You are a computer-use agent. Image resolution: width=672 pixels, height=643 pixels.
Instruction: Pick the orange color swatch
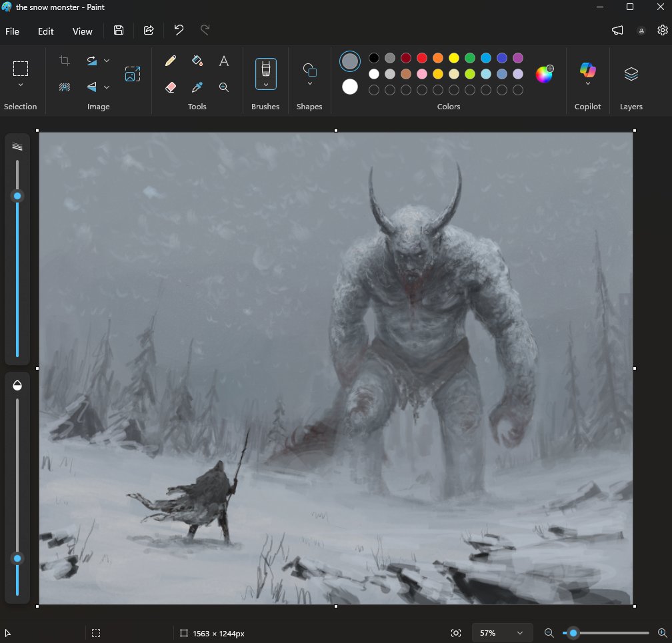tap(437, 58)
